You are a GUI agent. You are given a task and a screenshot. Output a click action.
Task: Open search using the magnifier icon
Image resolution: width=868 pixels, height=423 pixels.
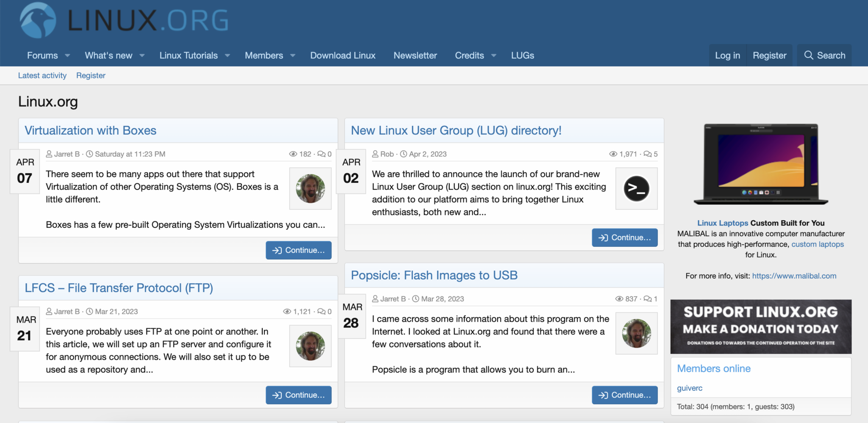pos(809,55)
